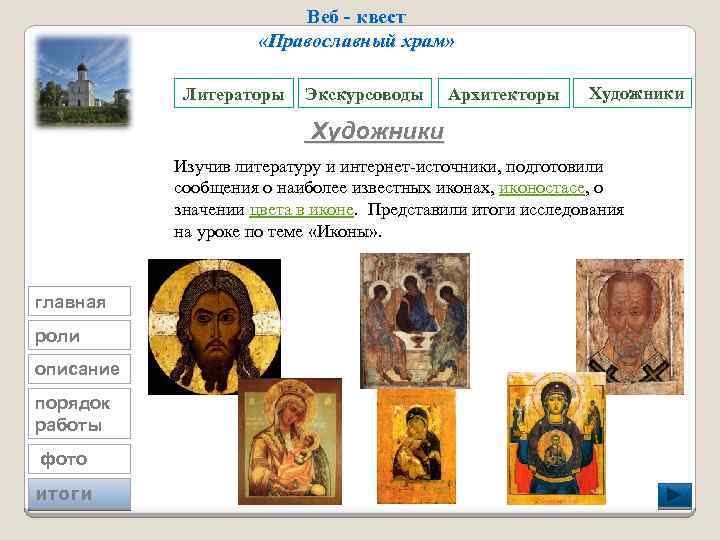Click the «Православный храм» subtitle
Viewport: 720px width, 540px height.
pos(356,42)
